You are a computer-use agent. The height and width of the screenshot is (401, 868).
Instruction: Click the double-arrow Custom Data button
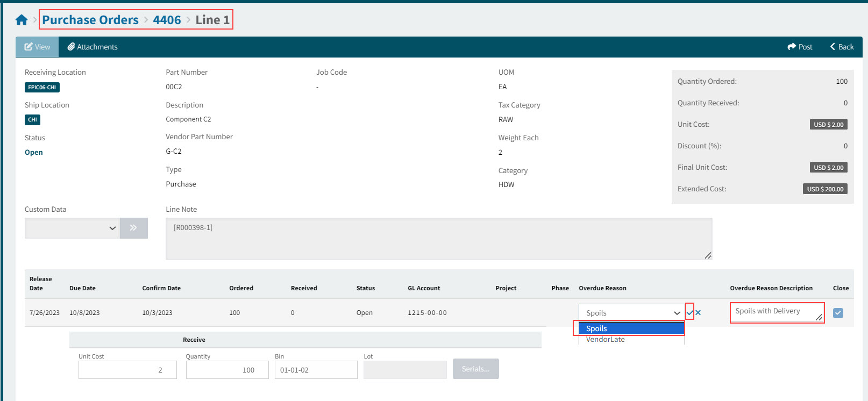[133, 228]
